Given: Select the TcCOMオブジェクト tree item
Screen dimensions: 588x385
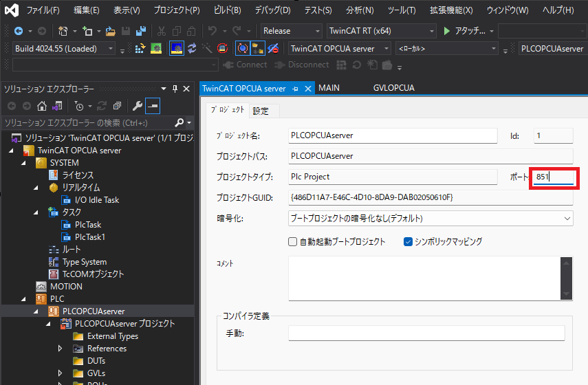Looking at the screenshot, I should point(93,274).
